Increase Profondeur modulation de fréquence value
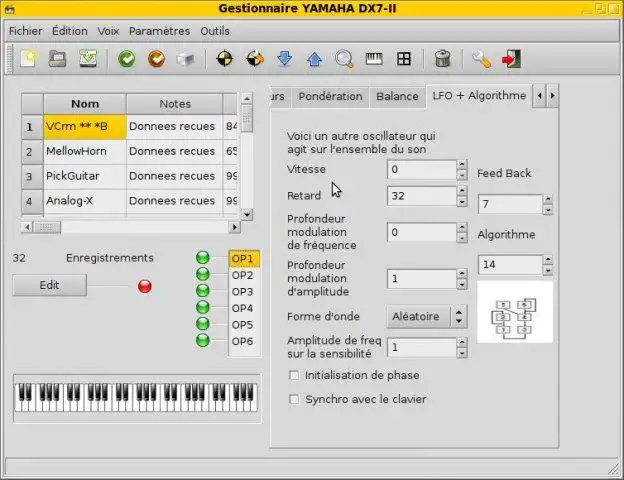The width and height of the screenshot is (624, 480). coord(462,227)
